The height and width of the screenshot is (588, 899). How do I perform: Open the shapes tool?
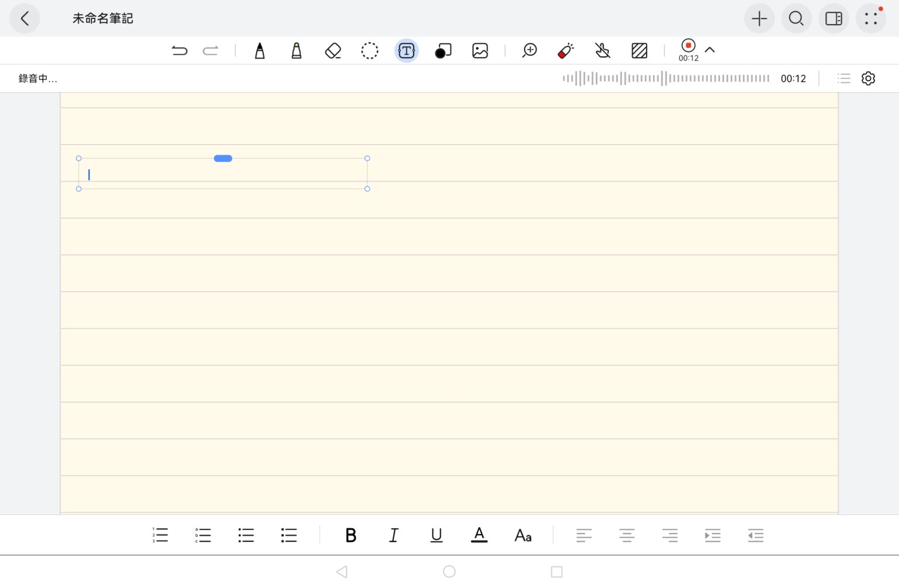click(443, 51)
